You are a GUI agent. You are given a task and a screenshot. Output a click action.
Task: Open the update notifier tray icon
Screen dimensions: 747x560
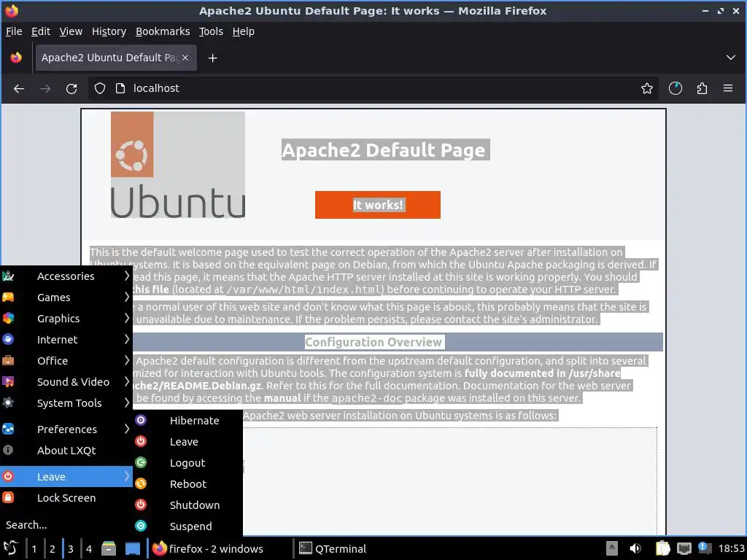pyautogui.click(x=704, y=548)
